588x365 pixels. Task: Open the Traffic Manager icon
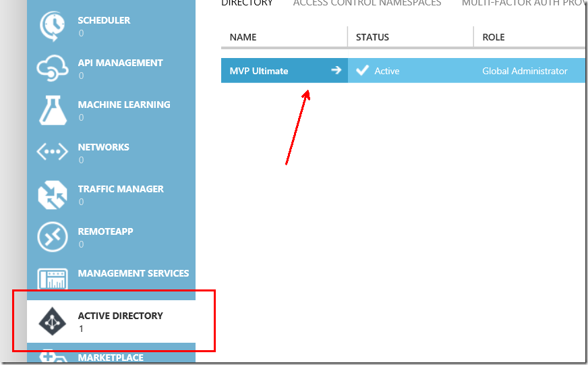53,195
